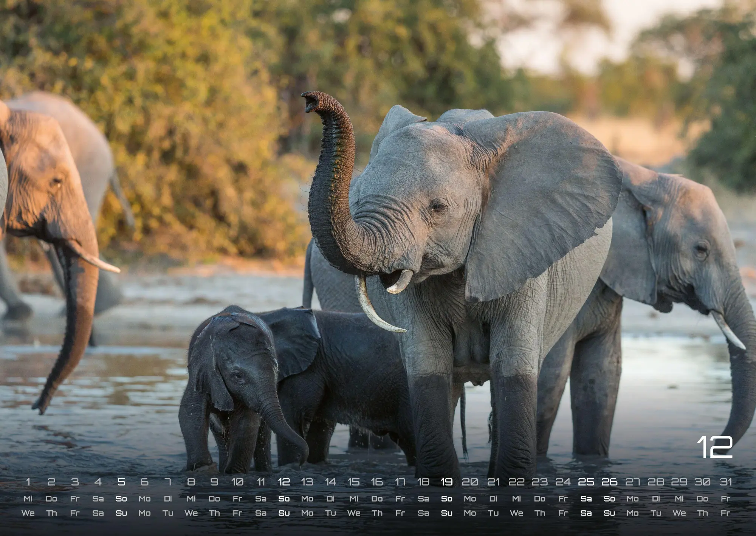This screenshot has width=756, height=536.
Task: Select day 4 in the date row
Action: coord(98,482)
